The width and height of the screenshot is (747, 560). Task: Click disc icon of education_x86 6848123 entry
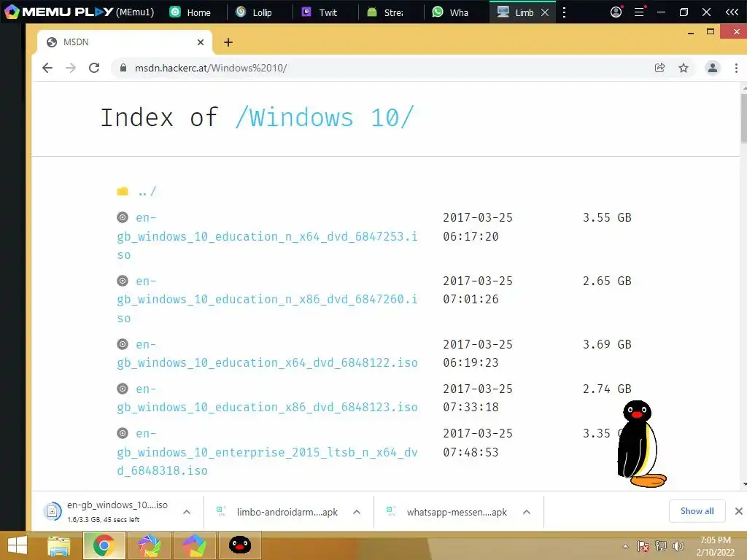(x=123, y=388)
